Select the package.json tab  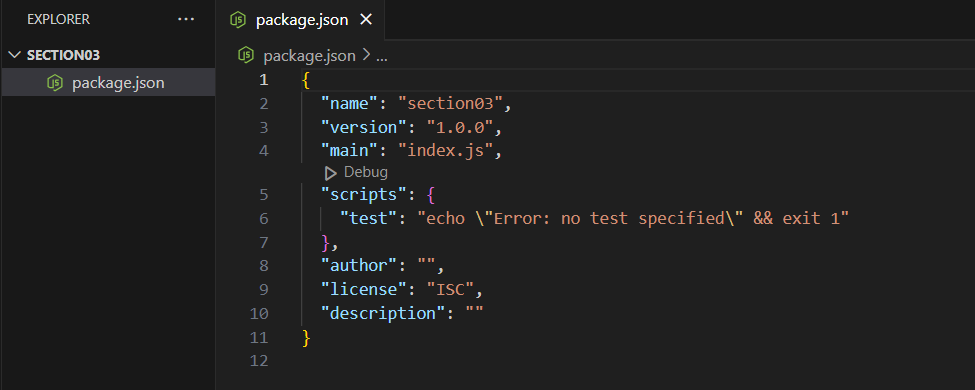click(301, 20)
